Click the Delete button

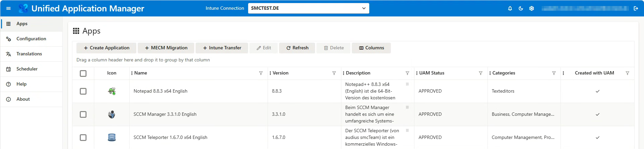334,48
